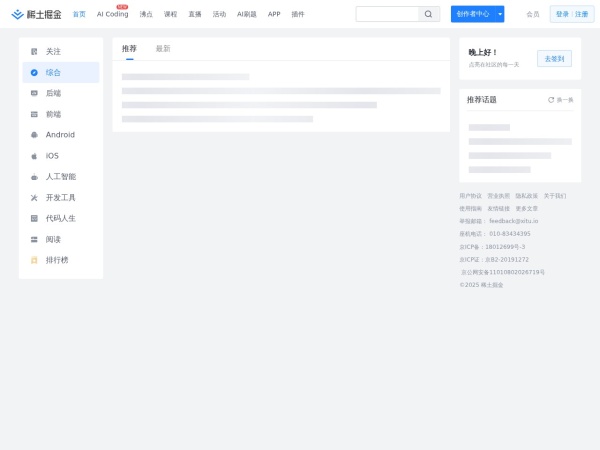Click the search magnifier icon
The height and width of the screenshot is (450, 600).
[428, 14]
